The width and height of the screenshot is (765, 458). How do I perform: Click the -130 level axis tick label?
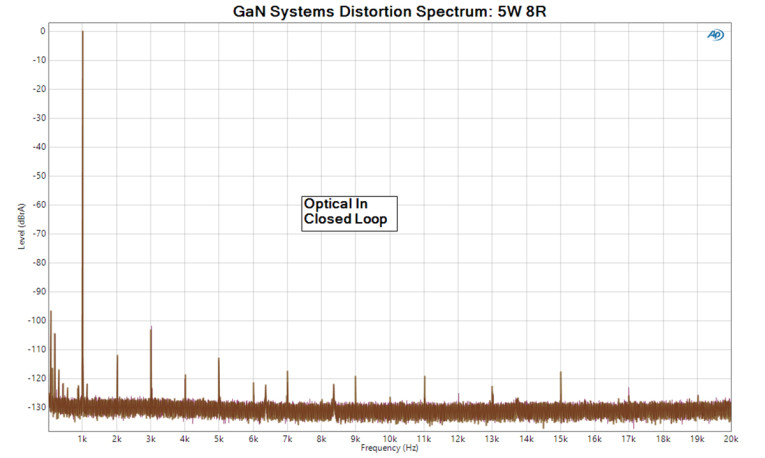click(38, 407)
